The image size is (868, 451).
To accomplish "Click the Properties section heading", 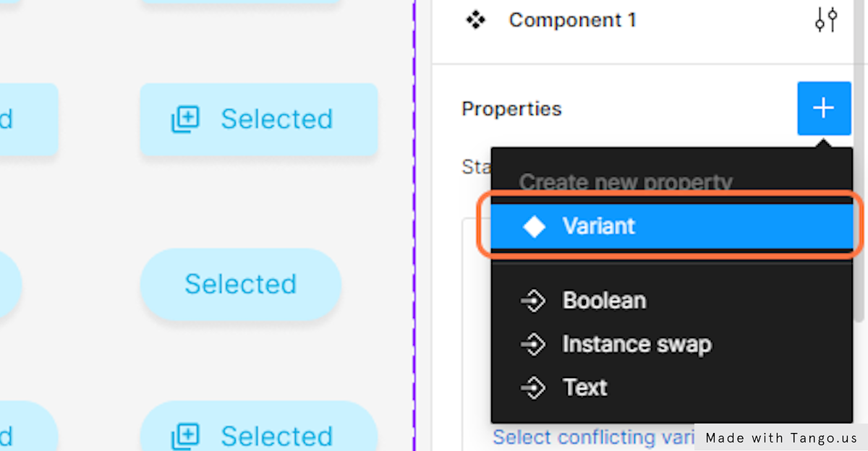I will coord(511,109).
